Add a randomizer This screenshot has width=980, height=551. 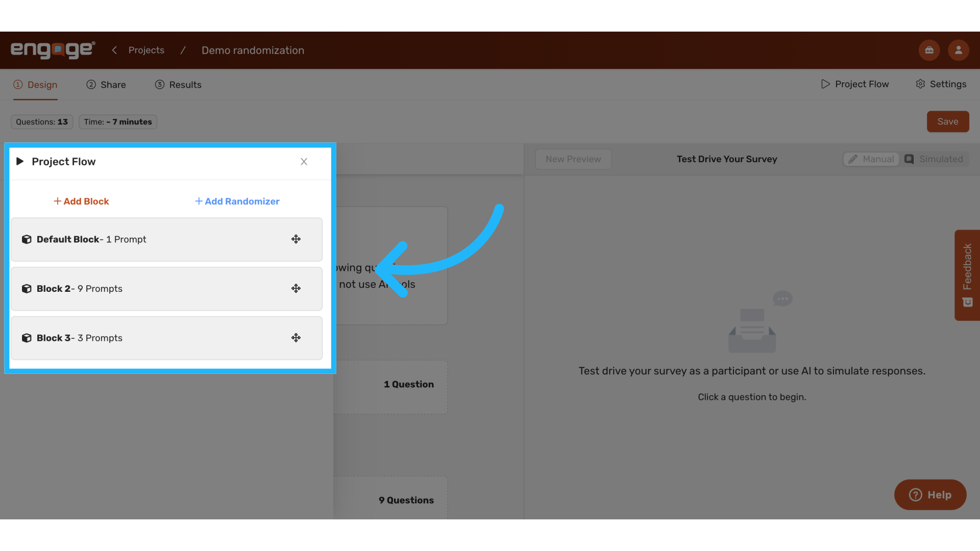(x=237, y=202)
